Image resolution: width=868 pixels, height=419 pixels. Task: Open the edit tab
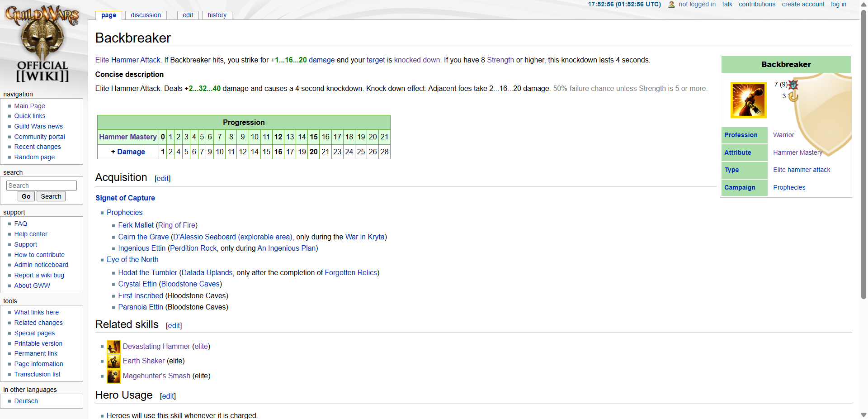click(x=188, y=15)
